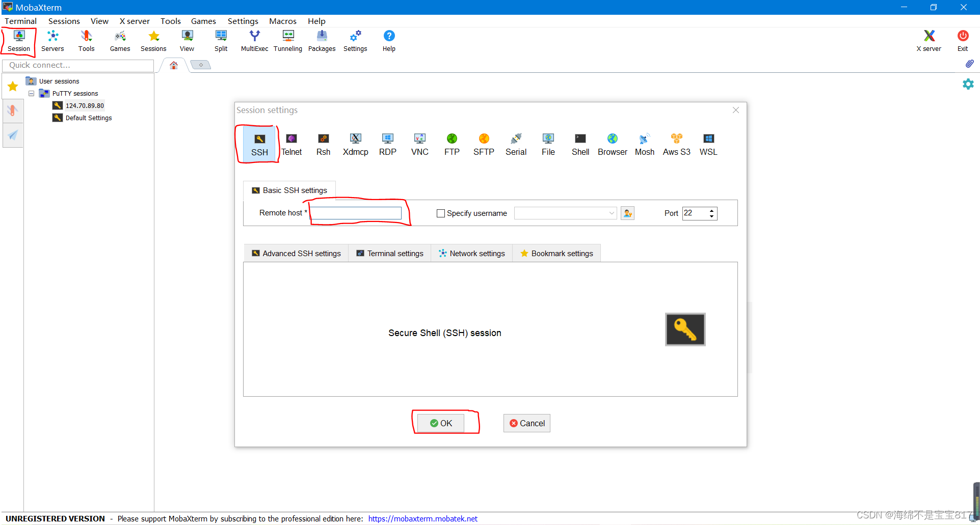Switch to Terminal settings tab

point(390,254)
